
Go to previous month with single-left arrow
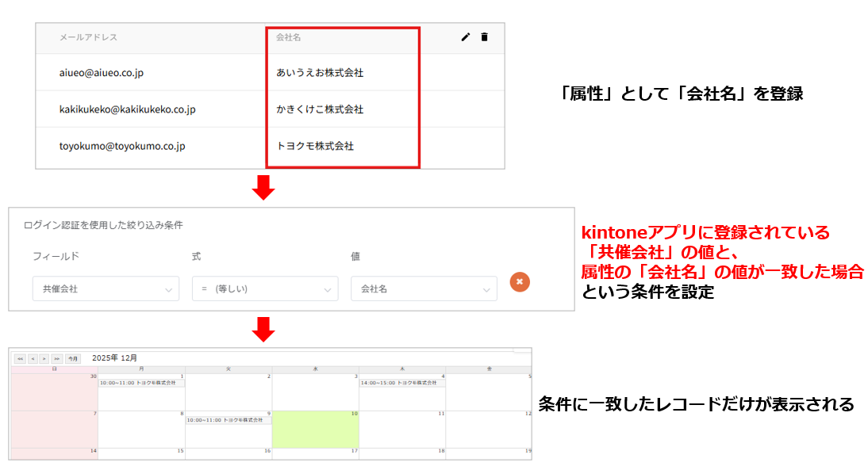click(33, 359)
